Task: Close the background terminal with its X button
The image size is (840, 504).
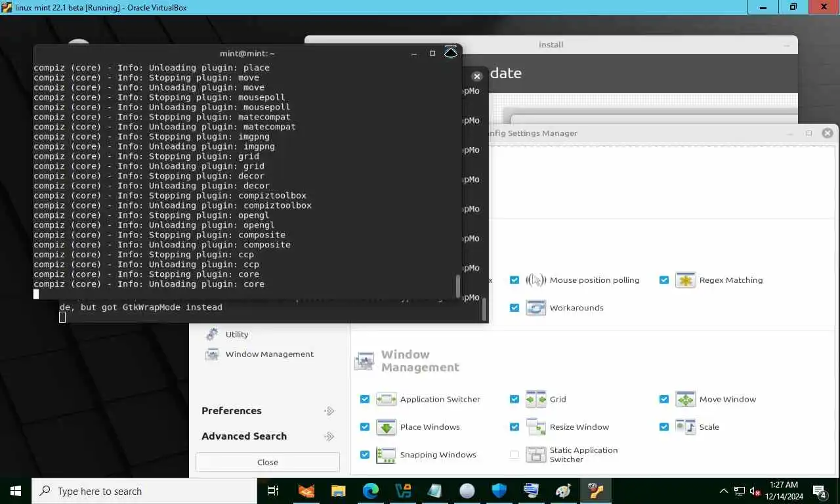Action: coord(477,76)
